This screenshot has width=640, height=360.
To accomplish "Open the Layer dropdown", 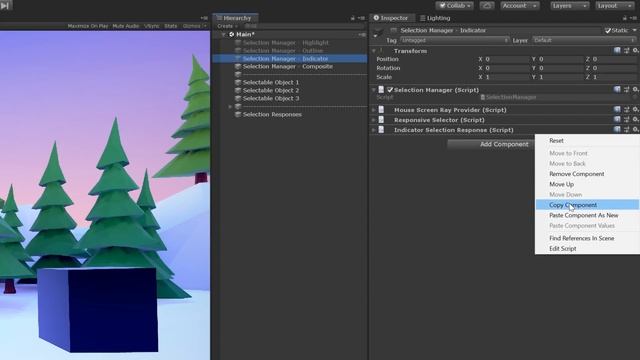I will point(584,40).
